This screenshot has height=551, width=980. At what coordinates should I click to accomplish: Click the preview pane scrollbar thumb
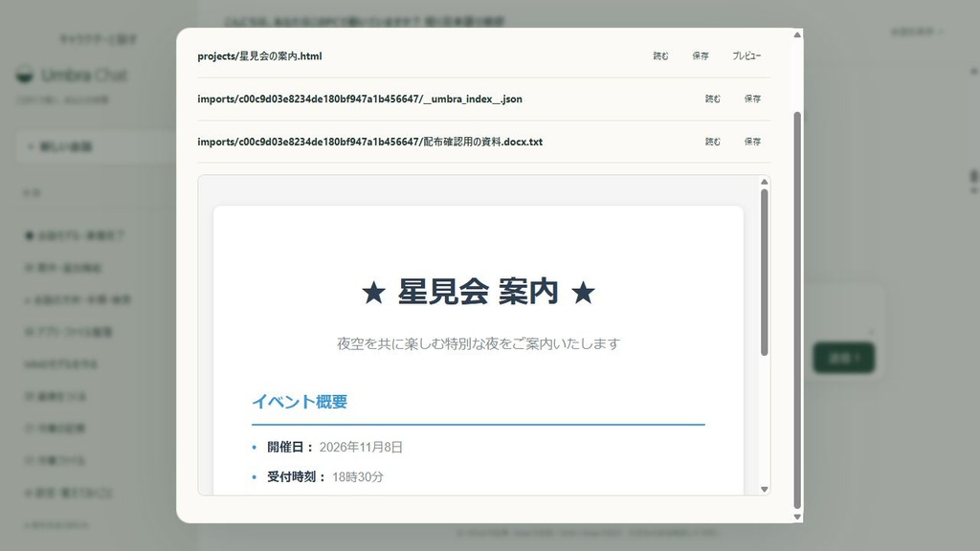[x=764, y=273]
